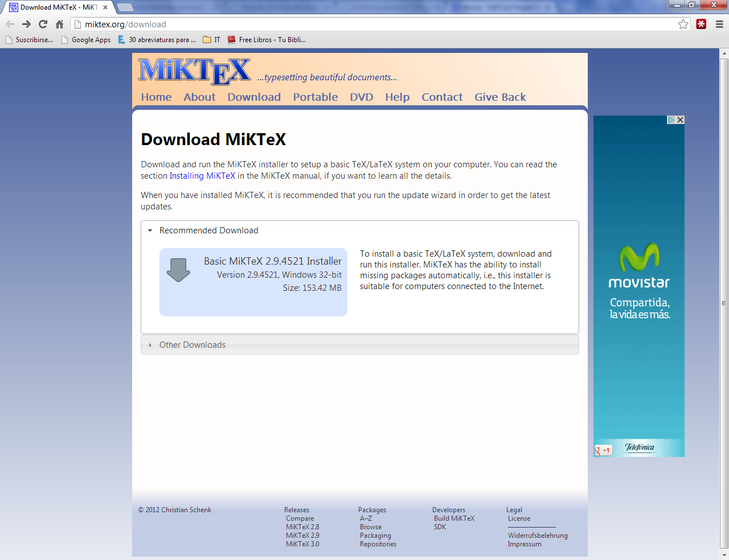The height and width of the screenshot is (560, 729).
Task: Click the red extension icon in toolbar
Action: [701, 24]
